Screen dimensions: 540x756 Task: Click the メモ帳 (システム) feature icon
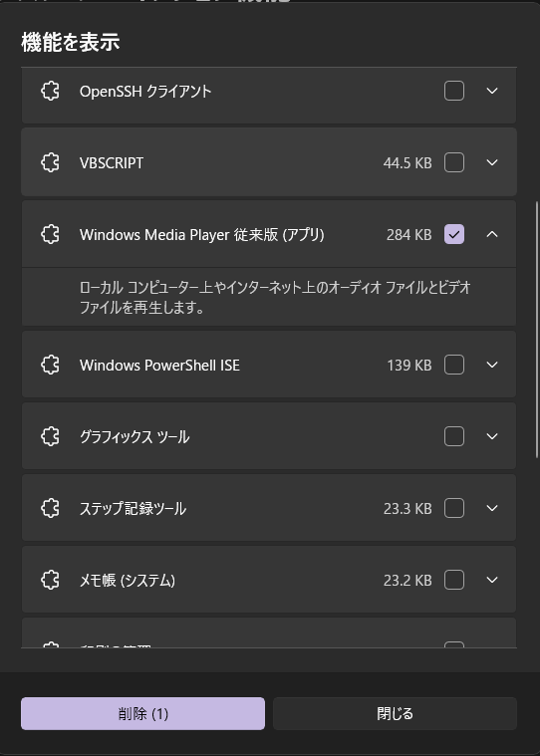[x=50, y=580]
